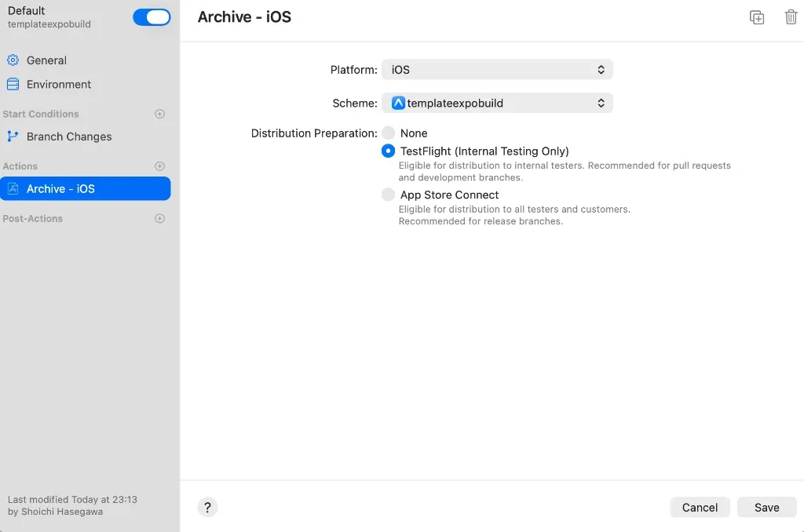Click the Archive - iOS title heading
The height and width of the screenshot is (532, 804).
coord(244,17)
